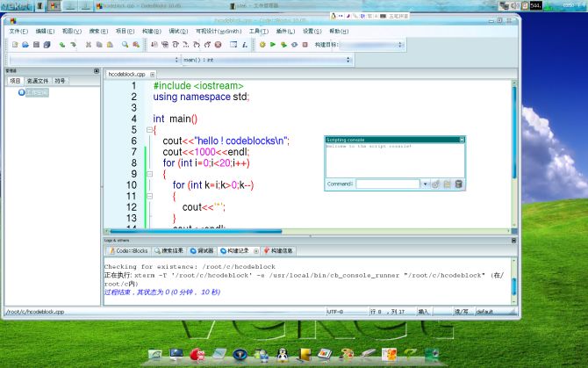The width and height of the screenshot is (588, 368).
Task: Open the 工具(T) menu
Action: [259, 31]
